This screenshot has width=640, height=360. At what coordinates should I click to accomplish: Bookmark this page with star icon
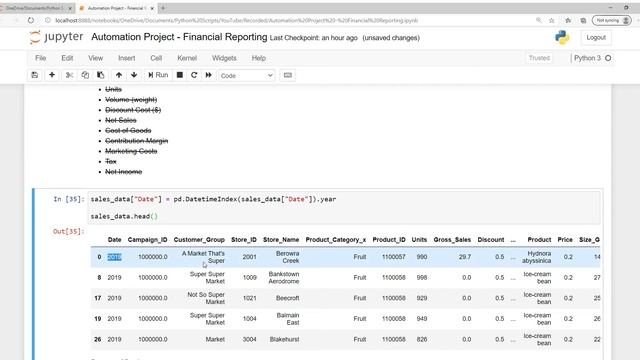coord(551,20)
